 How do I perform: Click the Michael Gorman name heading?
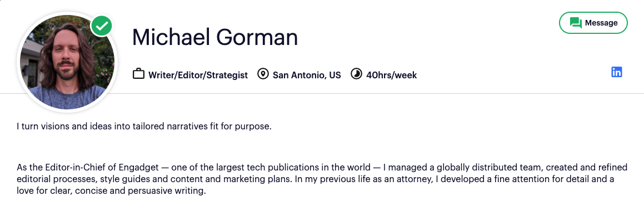[x=215, y=37]
